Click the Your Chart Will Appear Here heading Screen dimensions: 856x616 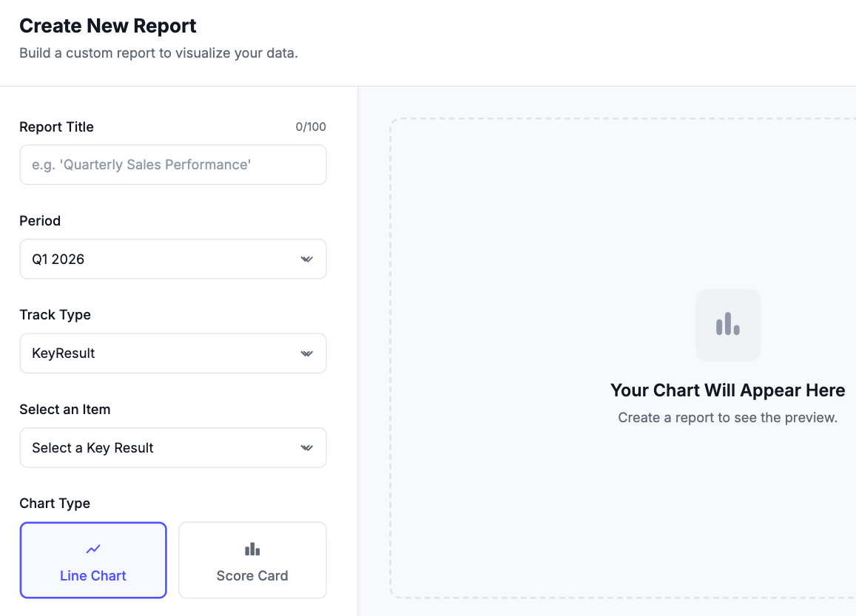(728, 390)
